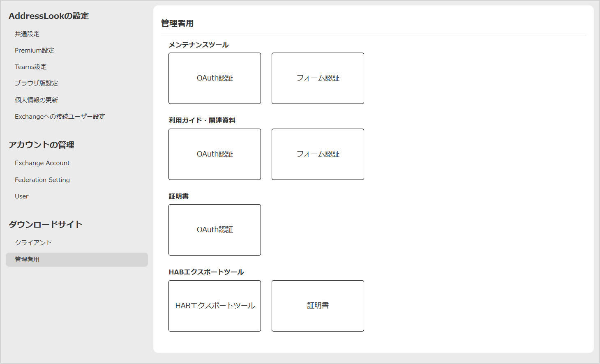The width and height of the screenshot is (600, 364).
Task: Select Exchange Account in the sidebar
Action: point(42,163)
